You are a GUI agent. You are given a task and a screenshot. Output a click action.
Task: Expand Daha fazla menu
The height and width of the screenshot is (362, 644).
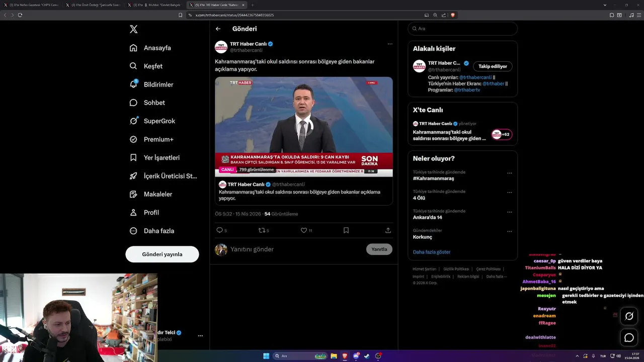(x=152, y=231)
